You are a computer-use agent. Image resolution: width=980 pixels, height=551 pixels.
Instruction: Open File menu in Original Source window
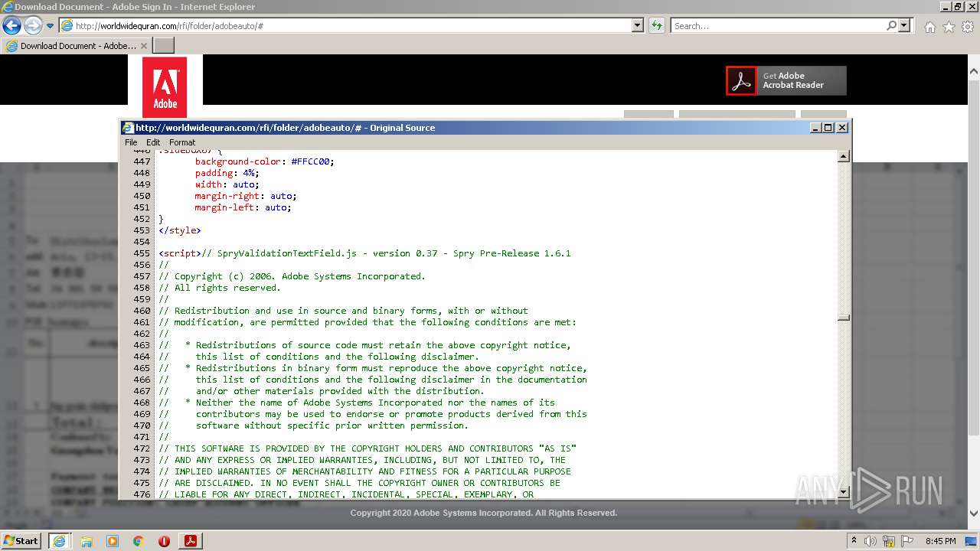coord(131,142)
